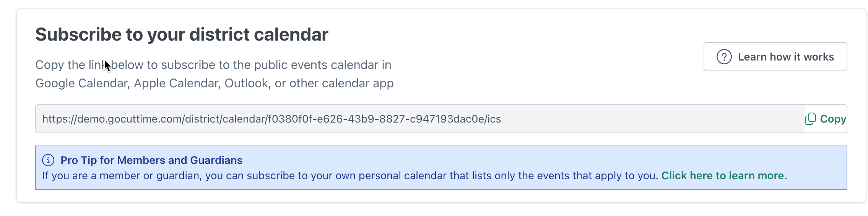Click the question mark help icon
The height and width of the screenshot is (216, 868).
click(723, 57)
